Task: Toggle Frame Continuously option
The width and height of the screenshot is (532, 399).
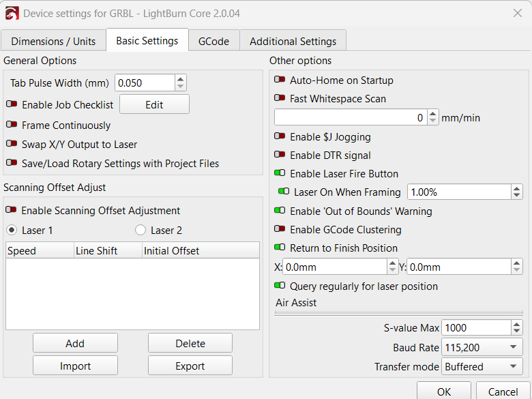Action: click(x=12, y=125)
